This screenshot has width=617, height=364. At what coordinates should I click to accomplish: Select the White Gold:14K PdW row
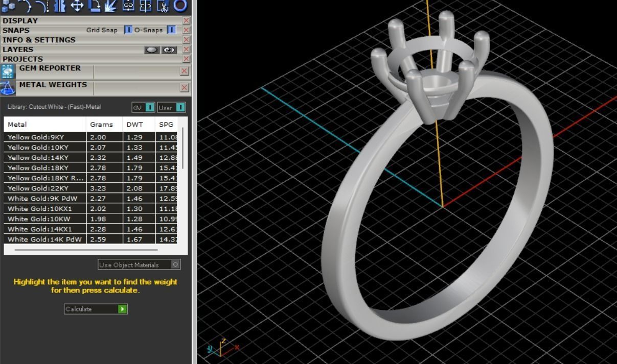pos(90,239)
